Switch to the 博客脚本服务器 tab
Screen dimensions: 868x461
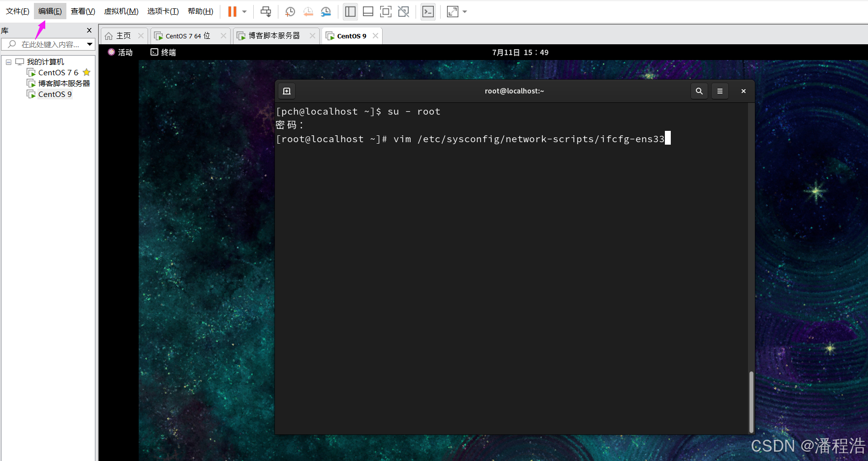[274, 36]
